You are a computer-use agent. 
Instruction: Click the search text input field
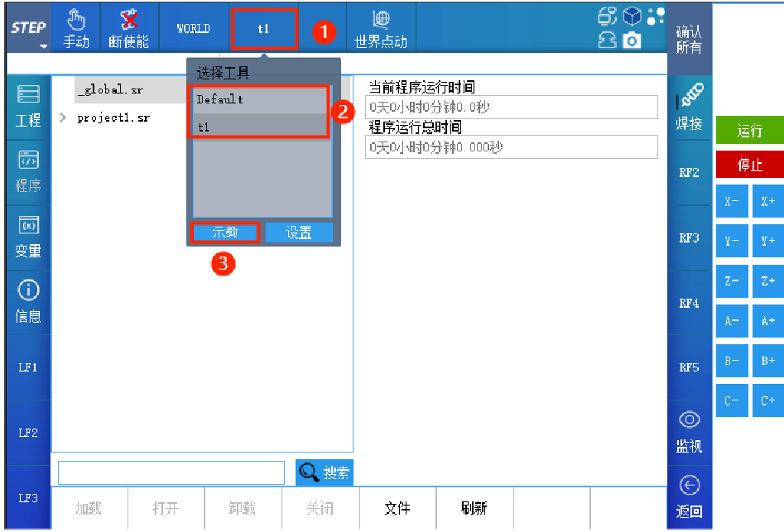[171, 472]
